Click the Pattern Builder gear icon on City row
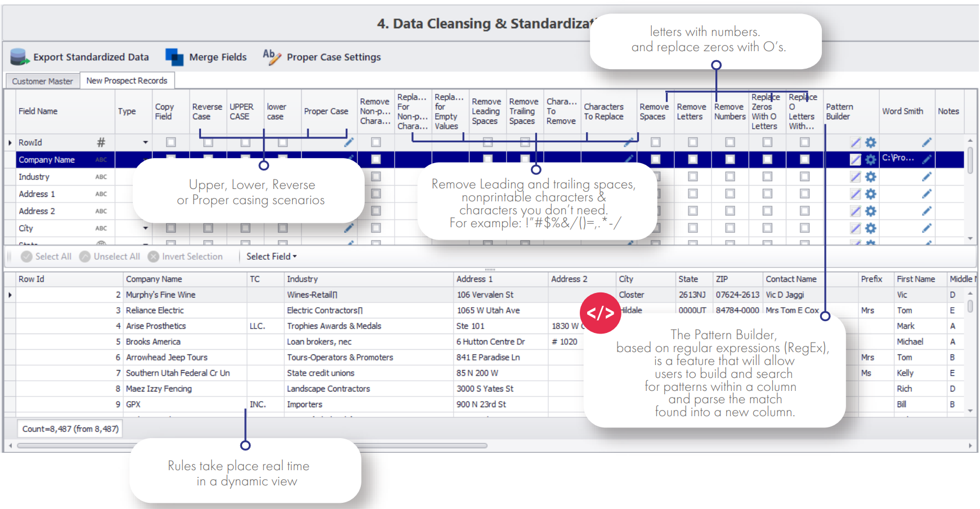Image resolution: width=980 pixels, height=509 pixels. click(870, 228)
